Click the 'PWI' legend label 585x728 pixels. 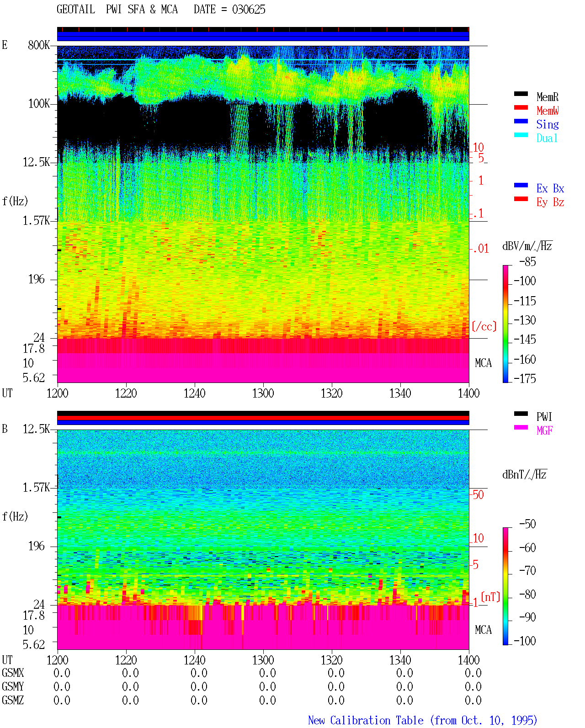[x=544, y=417]
